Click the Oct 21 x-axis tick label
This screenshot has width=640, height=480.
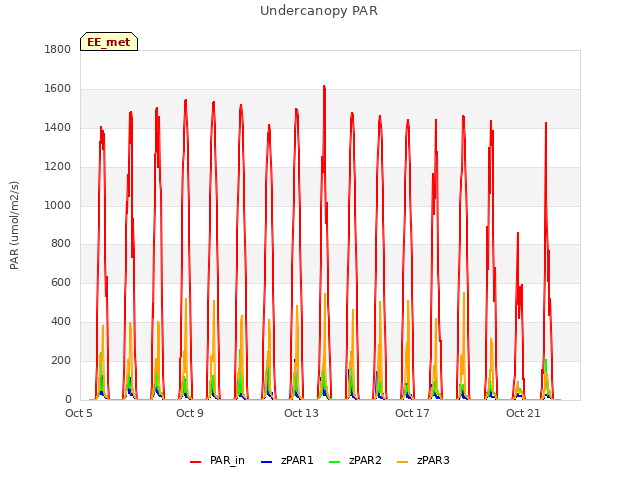[523, 413]
